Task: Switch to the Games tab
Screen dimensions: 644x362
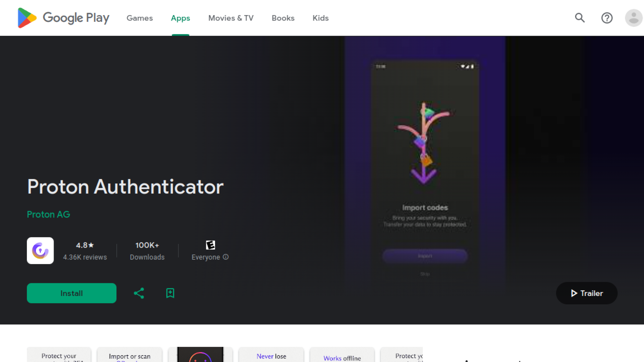Action: pos(140,18)
